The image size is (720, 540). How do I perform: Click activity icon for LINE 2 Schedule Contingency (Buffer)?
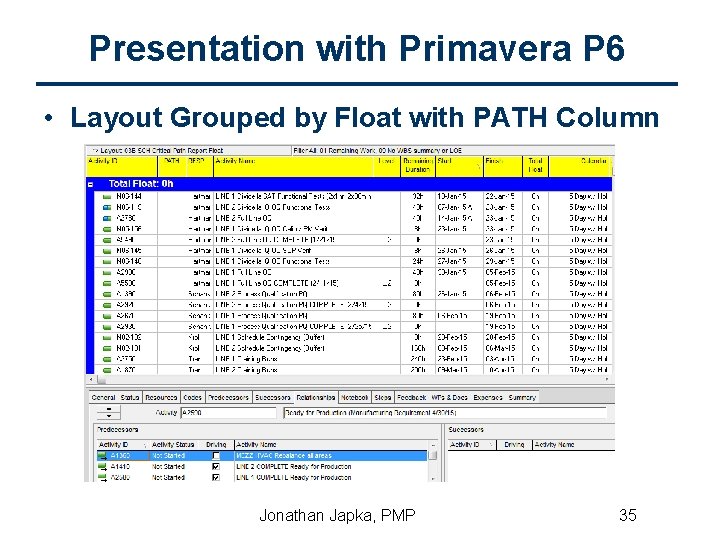(x=107, y=349)
